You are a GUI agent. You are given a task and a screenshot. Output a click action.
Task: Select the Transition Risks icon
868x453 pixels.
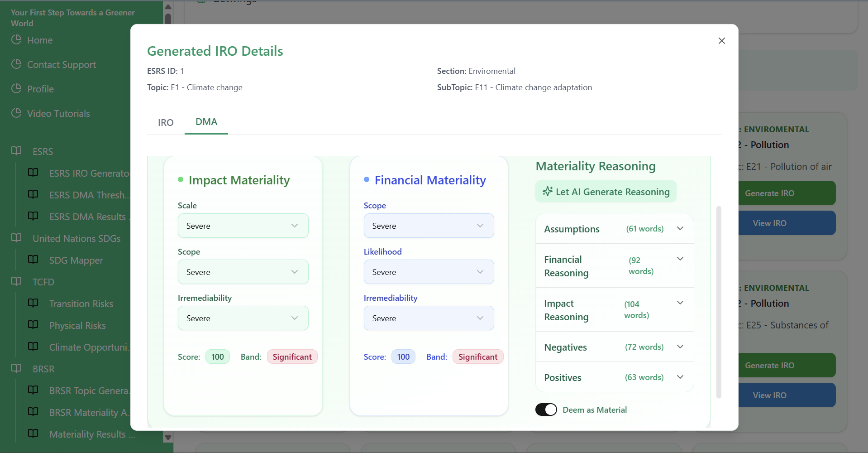33,303
